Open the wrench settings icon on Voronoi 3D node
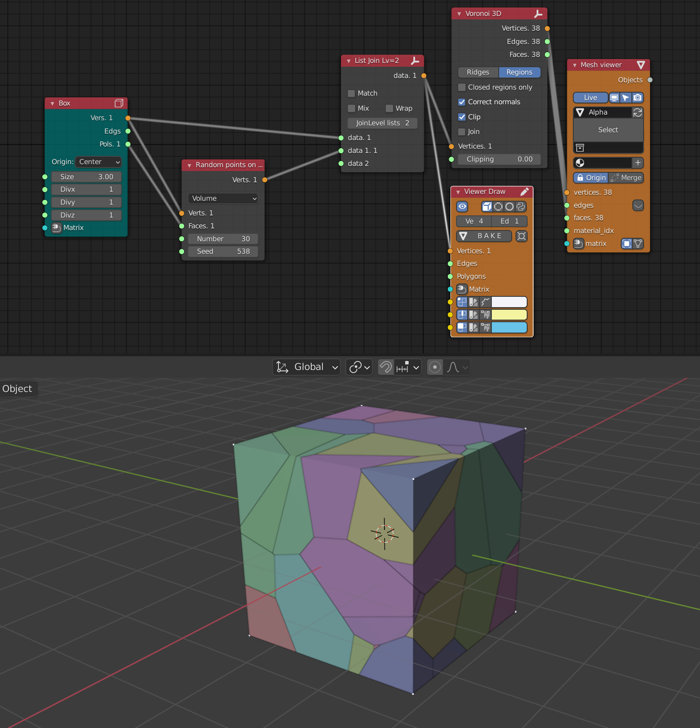 (538, 13)
